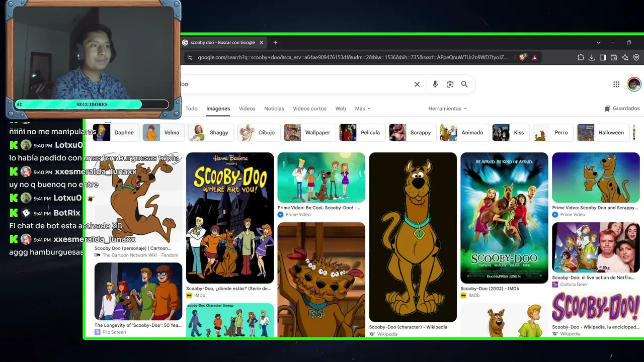Open the browser extensions puzzle icon
Image resolution: width=644 pixels, height=362 pixels.
click(581, 57)
